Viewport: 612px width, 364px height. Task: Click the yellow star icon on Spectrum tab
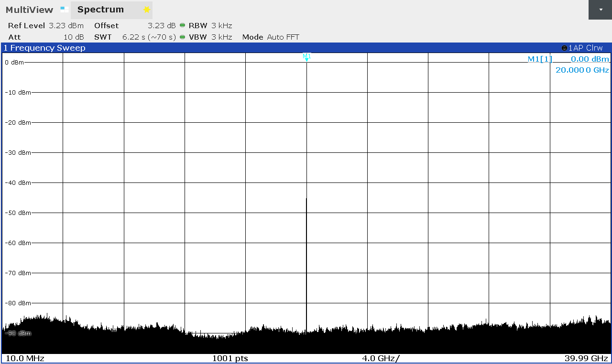pos(147,10)
